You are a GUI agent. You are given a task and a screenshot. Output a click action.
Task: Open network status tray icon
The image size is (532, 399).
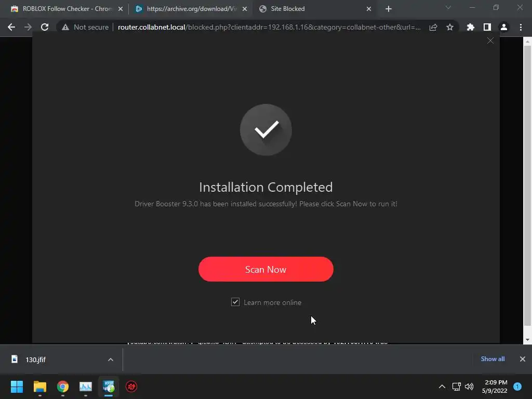(457, 387)
